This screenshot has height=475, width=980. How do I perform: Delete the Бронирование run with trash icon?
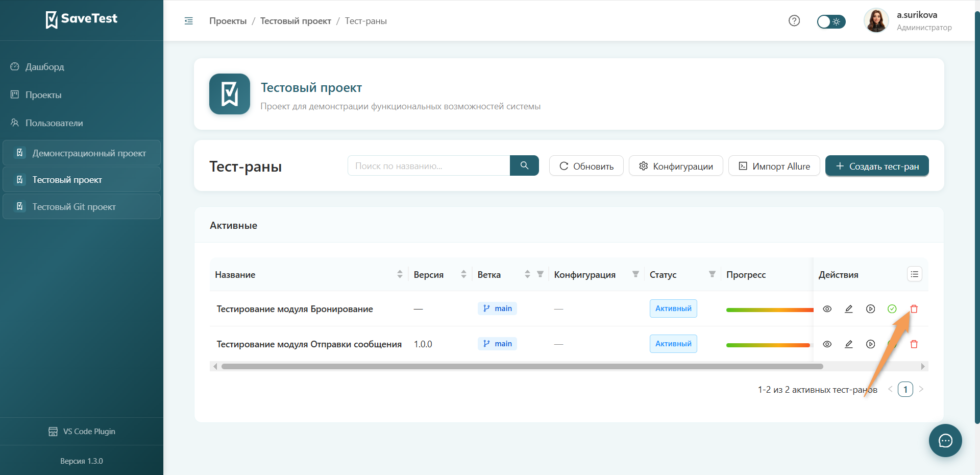[914, 309]
